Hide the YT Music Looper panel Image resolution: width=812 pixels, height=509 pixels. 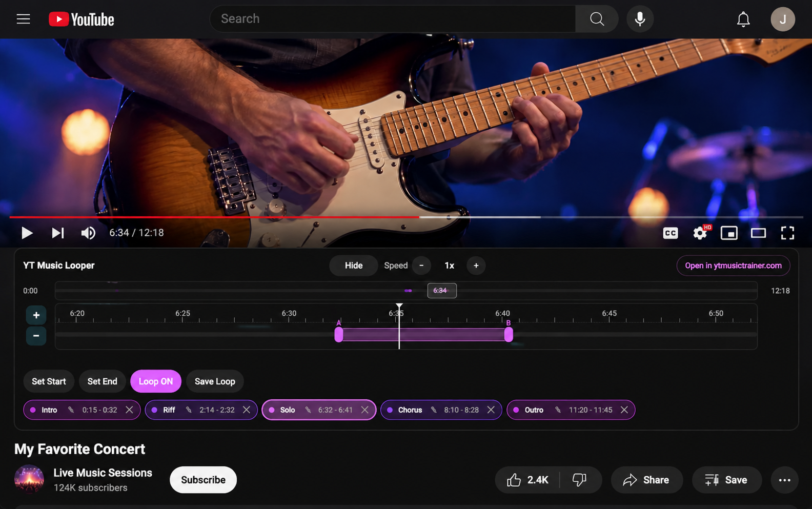[x=354, y=266]
